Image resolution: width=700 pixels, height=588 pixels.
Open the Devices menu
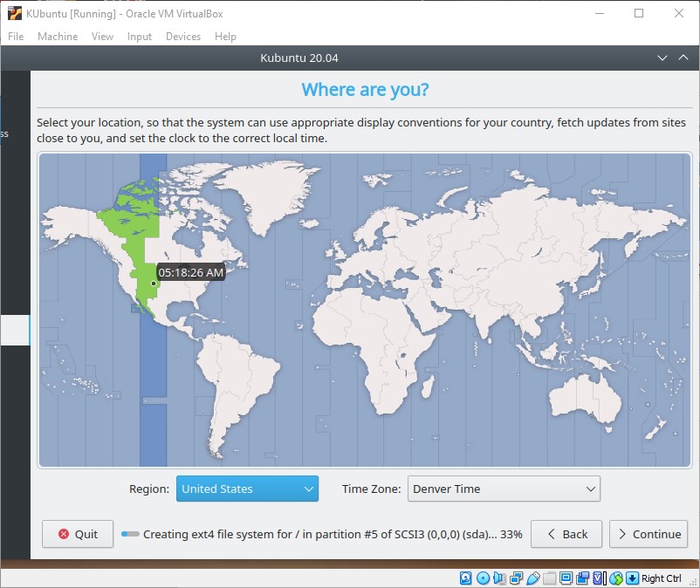click(183, 37)
